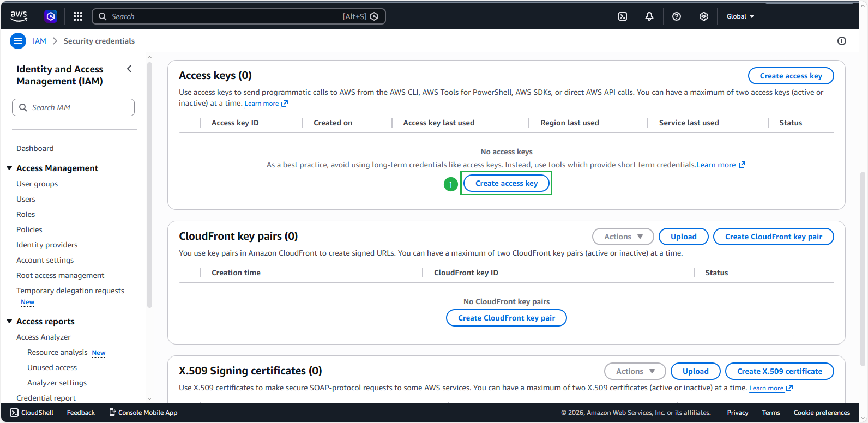Open Analyzer settings in the sidebar
This screenshot has width=868, height=423.
[x=57, y=383]
